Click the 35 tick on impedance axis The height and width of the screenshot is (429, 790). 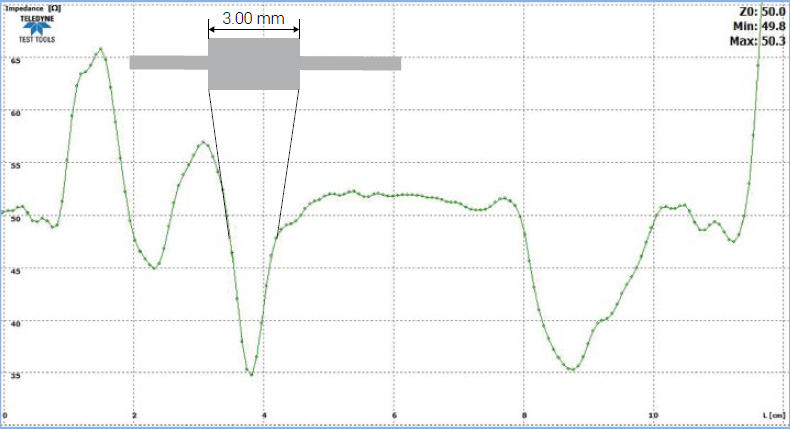[15, 374]
